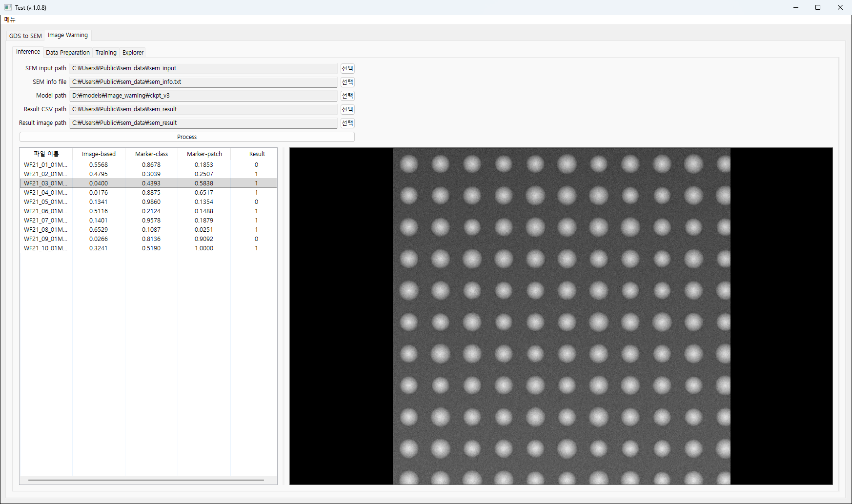Click the Marker-class value 0.9860
The image size is (852, 504).
(151, 202)
